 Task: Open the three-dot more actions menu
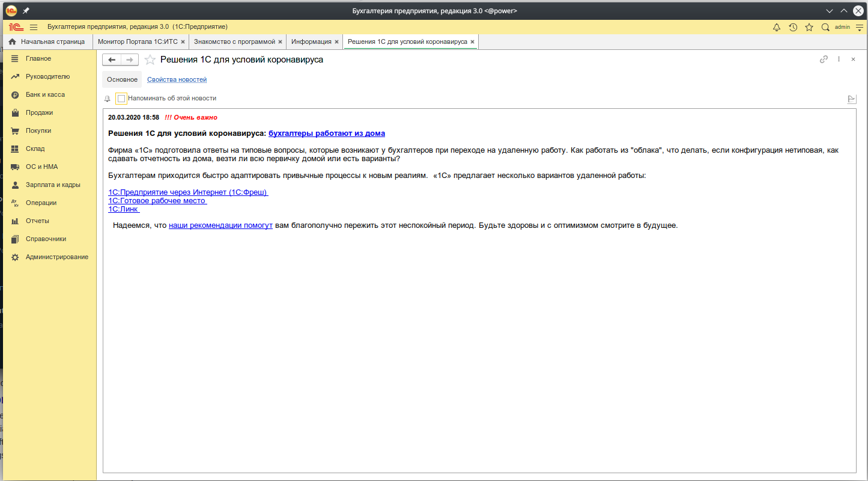839,59
